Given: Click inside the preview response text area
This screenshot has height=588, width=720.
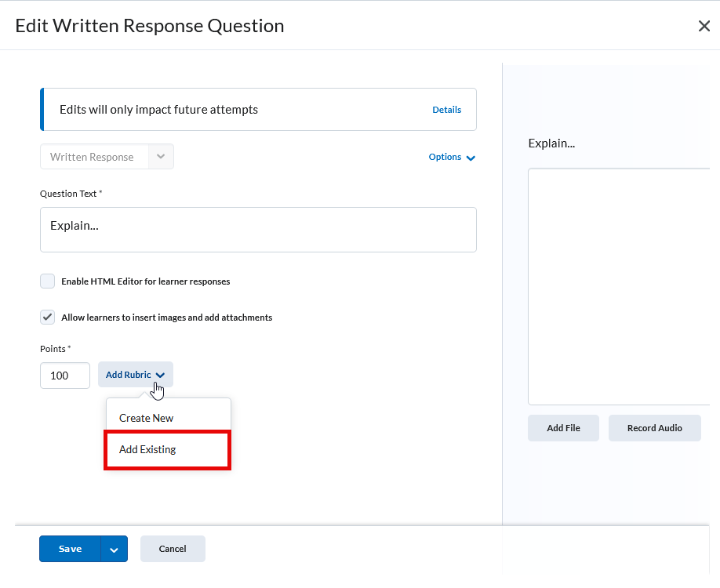Looking at the screenshot, I should coord(618,286).
